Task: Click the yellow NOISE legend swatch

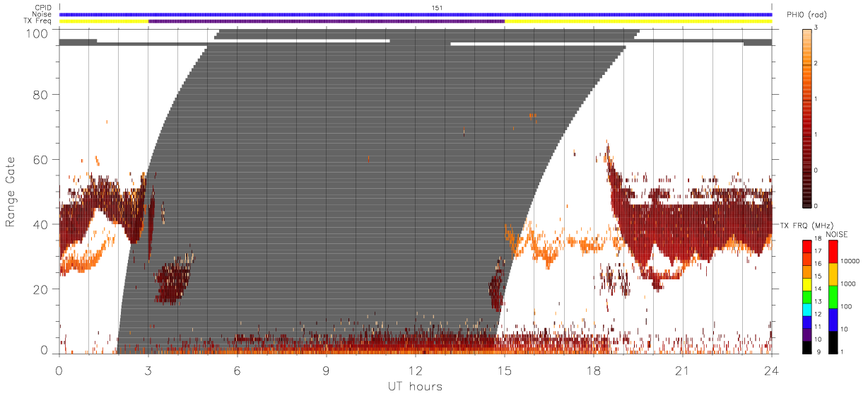Action: point(833,274)
